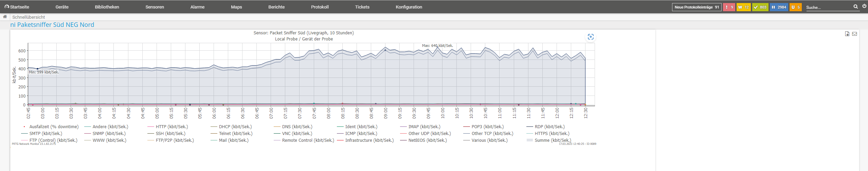
Task: Click the Neue Protokolleinträge 91 button
Action: coord(697,7)
